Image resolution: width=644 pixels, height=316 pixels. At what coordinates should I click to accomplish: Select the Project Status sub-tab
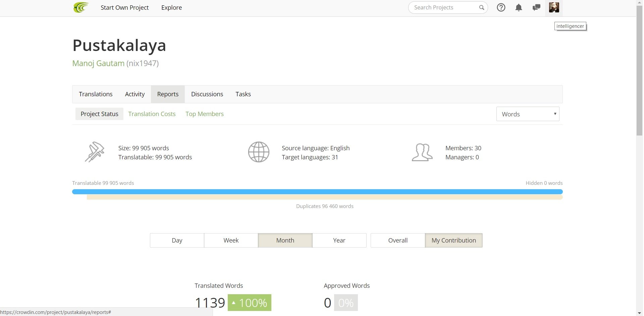coord(99,114)
